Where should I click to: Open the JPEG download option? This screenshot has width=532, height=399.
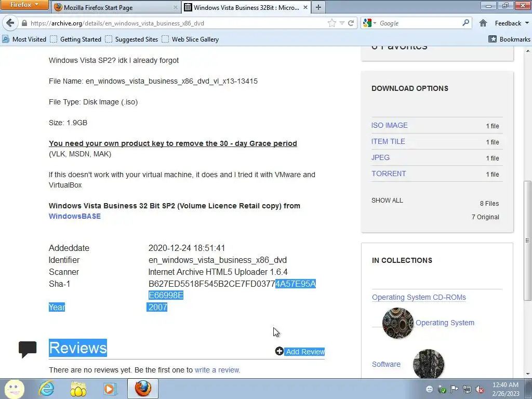pyautogui.click(x=380, y=157)
